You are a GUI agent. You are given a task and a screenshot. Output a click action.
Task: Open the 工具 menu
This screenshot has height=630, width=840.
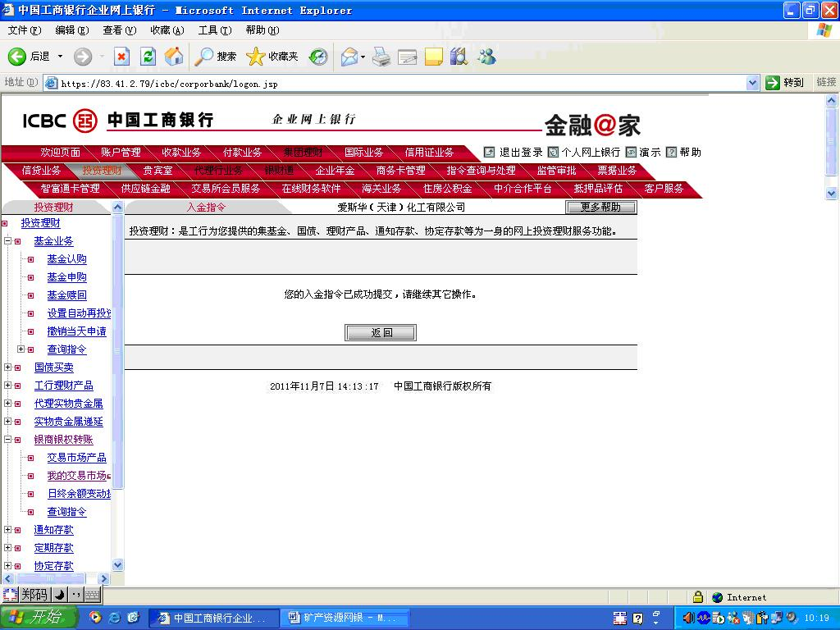[x=215, y=30]
